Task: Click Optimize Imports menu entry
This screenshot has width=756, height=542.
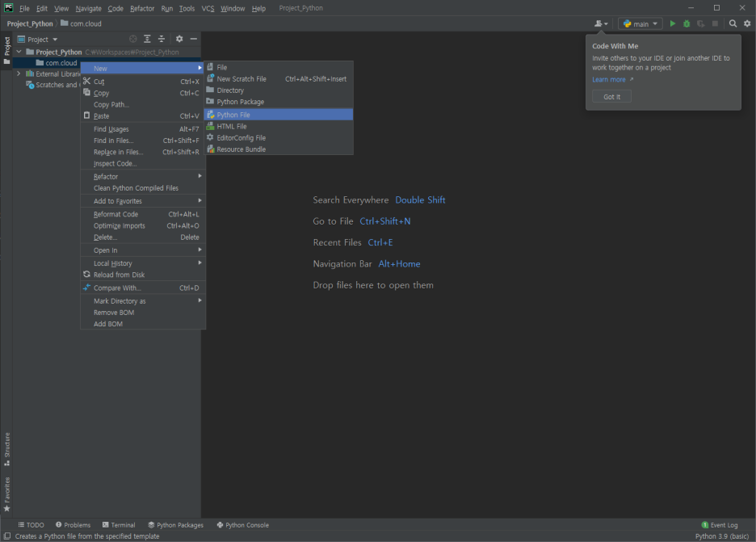Action: tap(143, 225)
